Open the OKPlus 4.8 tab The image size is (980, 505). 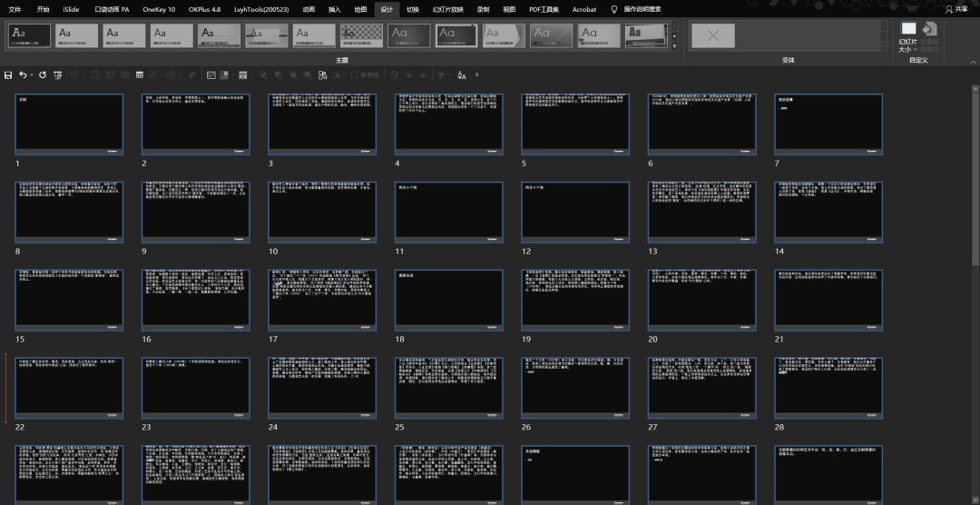tap(204, 9)
